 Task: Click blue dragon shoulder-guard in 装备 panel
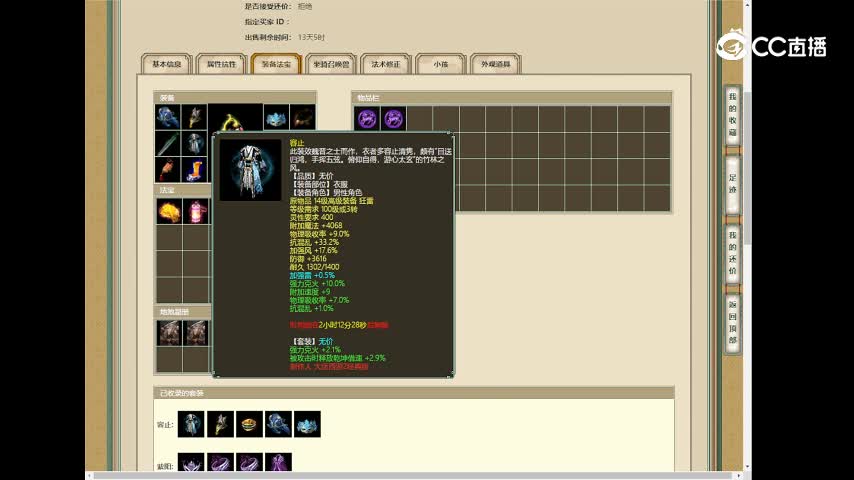click(x=168, y=117)
